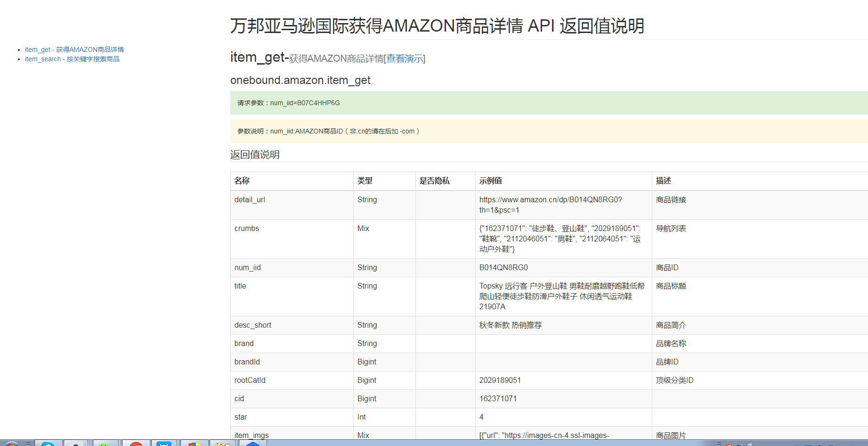Click the Topsky product title example
The width and height of the screenshot is (868, 446).
click(562, 296)
